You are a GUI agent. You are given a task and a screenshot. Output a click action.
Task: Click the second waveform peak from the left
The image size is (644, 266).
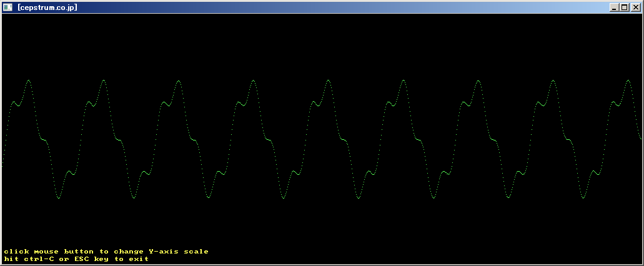point(104,81)
